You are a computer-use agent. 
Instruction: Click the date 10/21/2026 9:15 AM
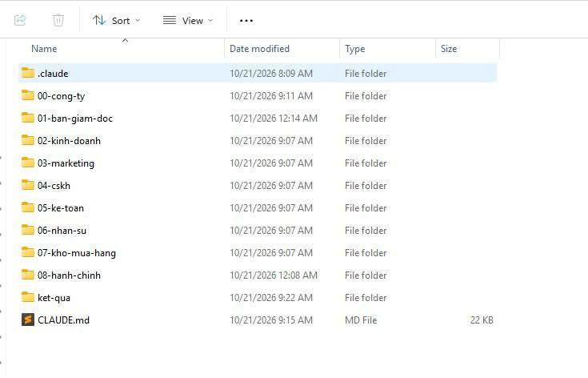(x=271, y=320)
